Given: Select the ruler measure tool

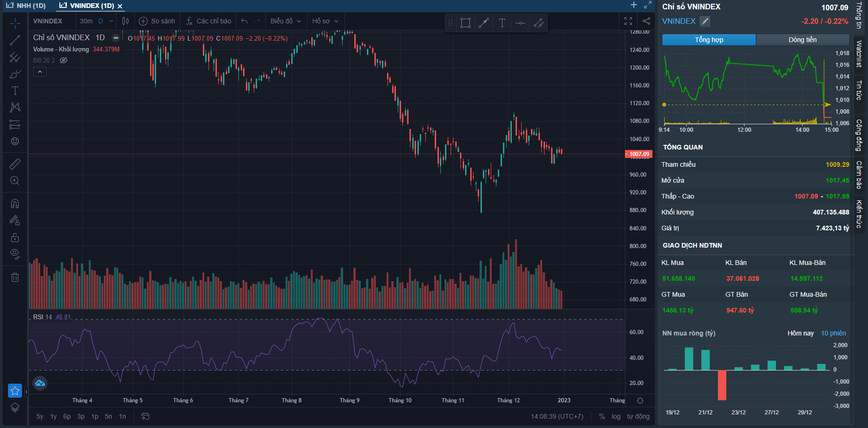Looking at the screenshot, I should (15, 164).
